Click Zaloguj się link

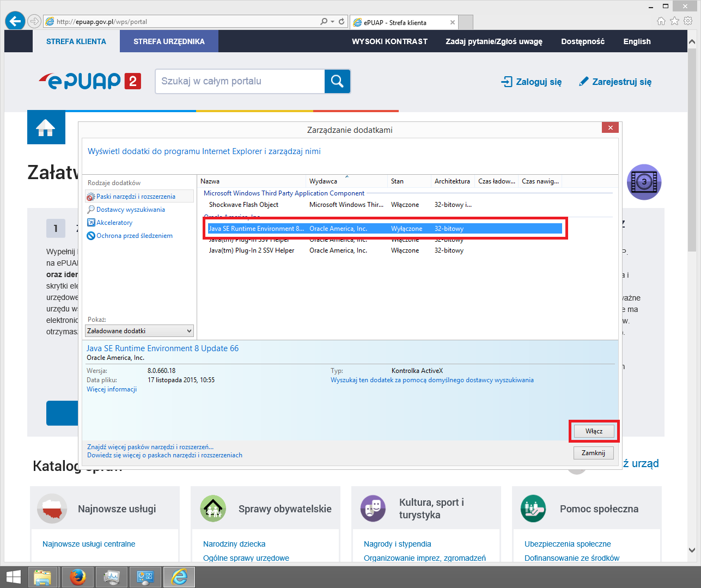pos(531,82)
